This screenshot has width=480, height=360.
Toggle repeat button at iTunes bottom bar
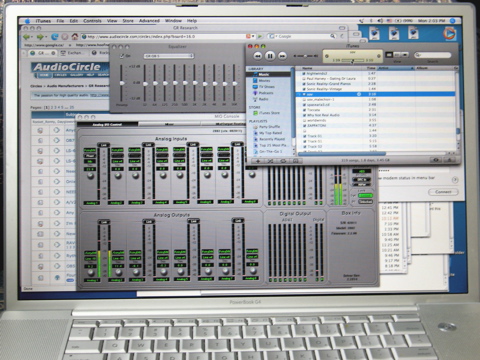(283, 161)
